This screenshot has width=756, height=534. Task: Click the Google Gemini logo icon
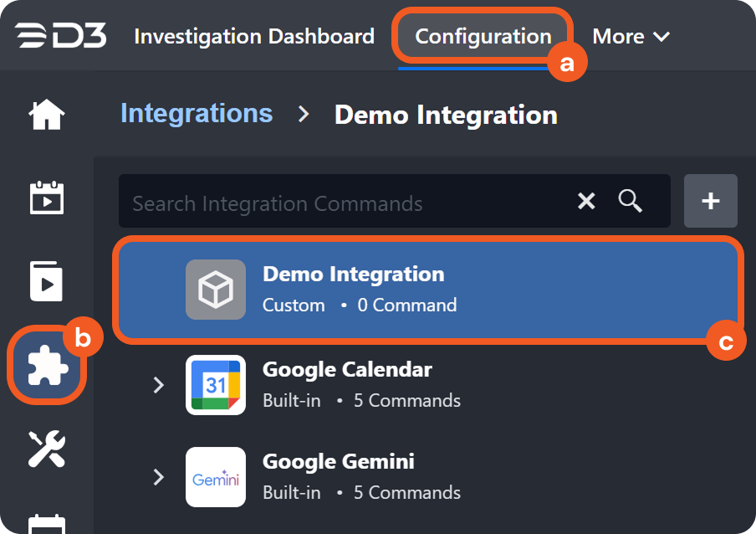216,477
